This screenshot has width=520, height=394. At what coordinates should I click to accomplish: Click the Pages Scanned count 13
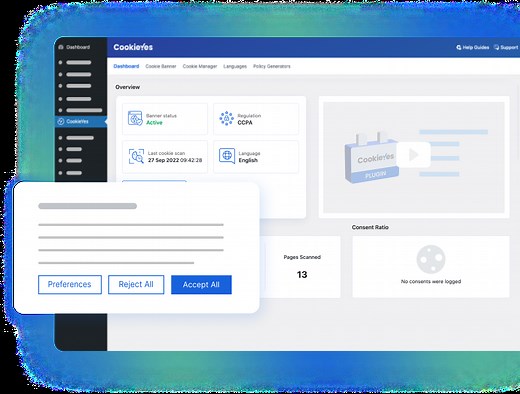pos(302,275)
